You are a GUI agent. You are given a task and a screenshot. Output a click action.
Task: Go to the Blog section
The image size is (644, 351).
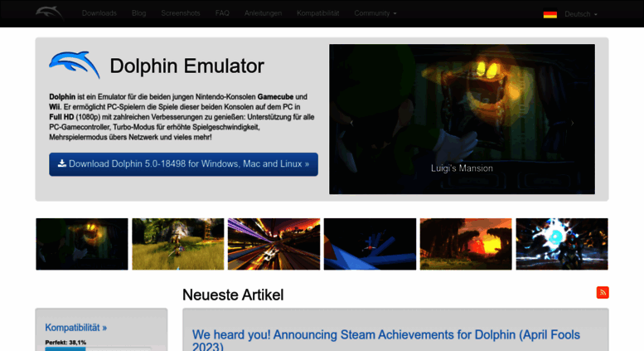pyautogui.click(x=138, y=13)
